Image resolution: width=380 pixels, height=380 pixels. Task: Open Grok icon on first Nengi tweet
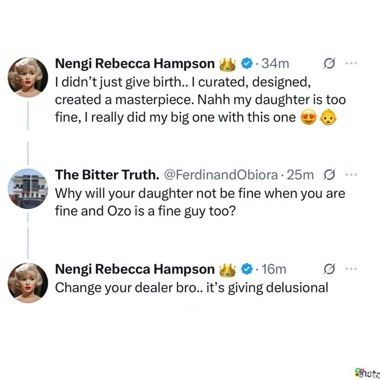point(329,63)
